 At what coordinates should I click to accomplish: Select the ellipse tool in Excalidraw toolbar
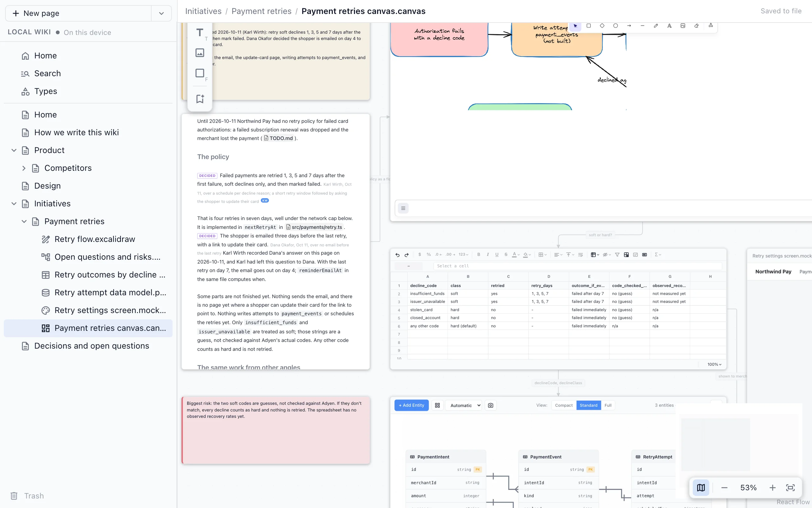click(x=615, y=25)
